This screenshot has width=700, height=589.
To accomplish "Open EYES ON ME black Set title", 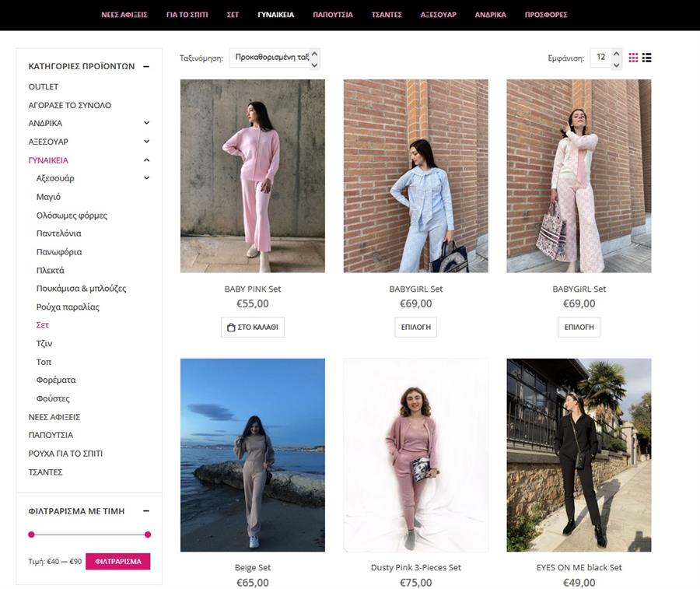I will [x=579, y=567].
